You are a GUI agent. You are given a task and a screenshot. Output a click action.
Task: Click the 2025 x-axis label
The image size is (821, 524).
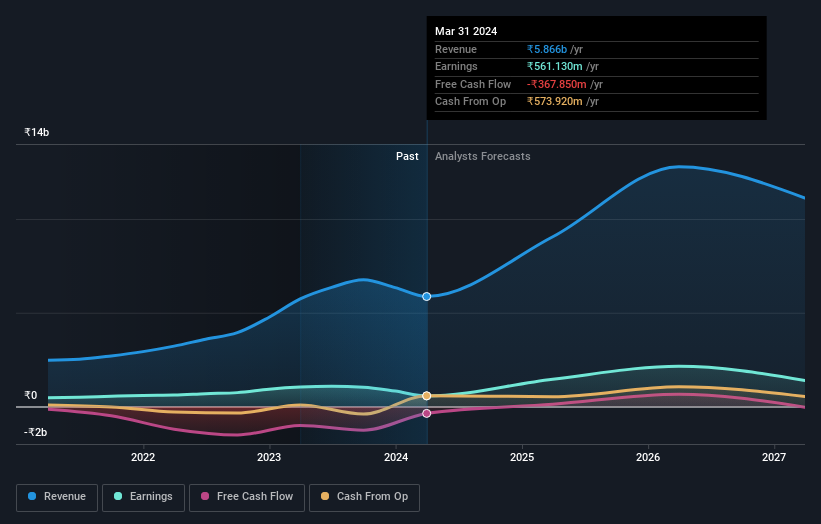(522, 457)
